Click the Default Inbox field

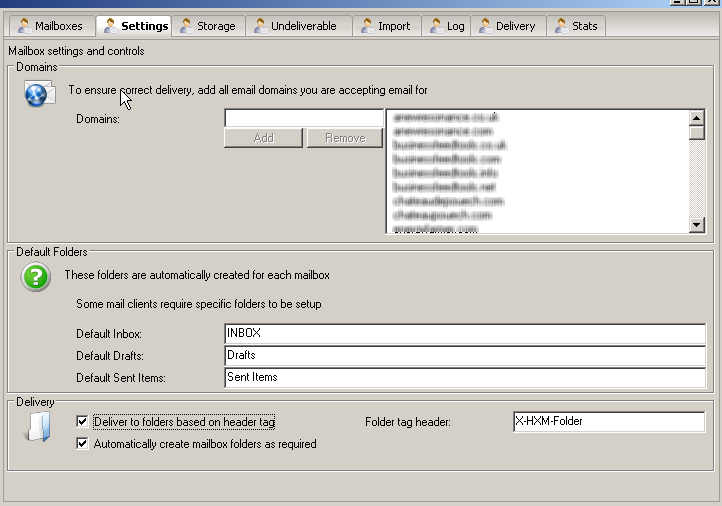coord(465,334)
